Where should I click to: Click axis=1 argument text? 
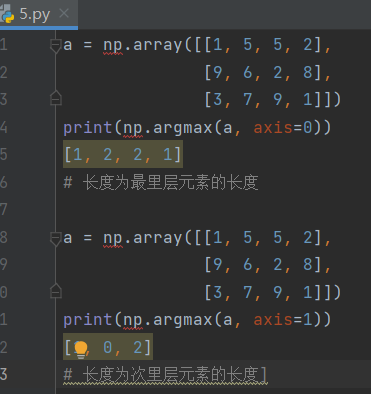click(x=283, y=320)
